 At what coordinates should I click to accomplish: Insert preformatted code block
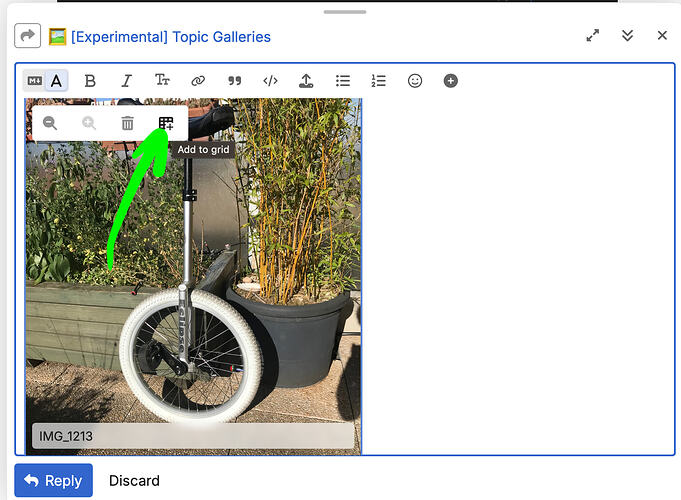(270, 81)
